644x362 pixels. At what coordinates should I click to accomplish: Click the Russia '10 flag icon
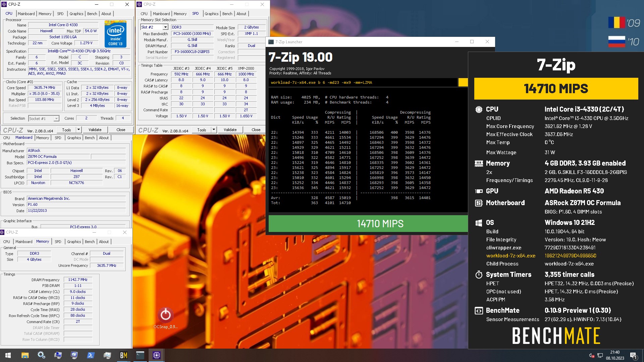pos(616,42)
